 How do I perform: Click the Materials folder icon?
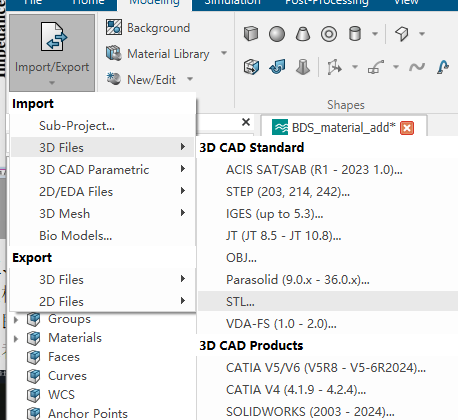click(x=34, y=338)
